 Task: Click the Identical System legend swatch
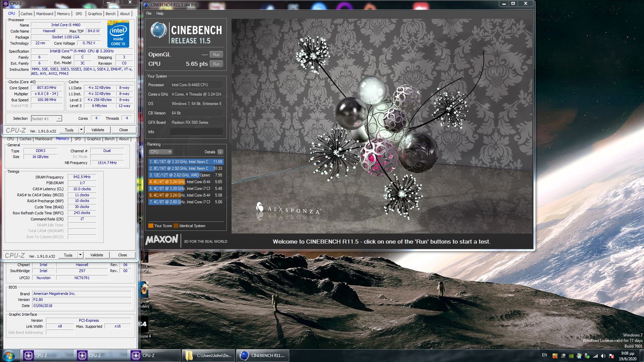176,226
